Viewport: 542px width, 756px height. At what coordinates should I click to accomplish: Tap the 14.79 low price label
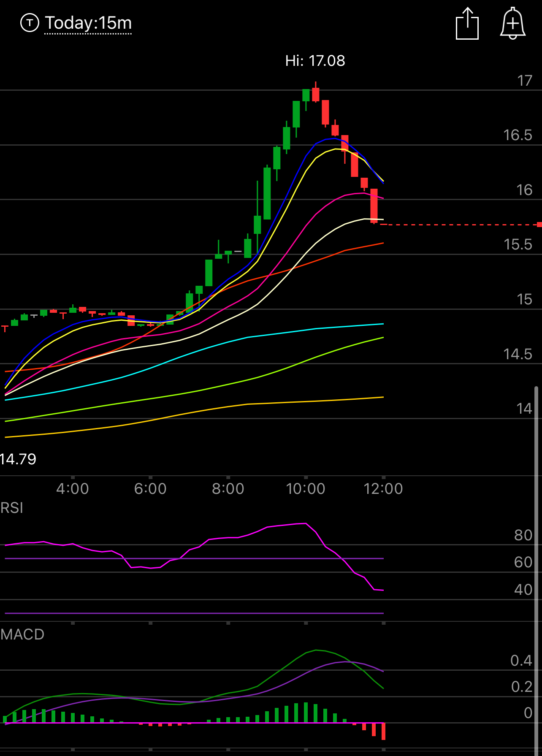pos(18,459)
